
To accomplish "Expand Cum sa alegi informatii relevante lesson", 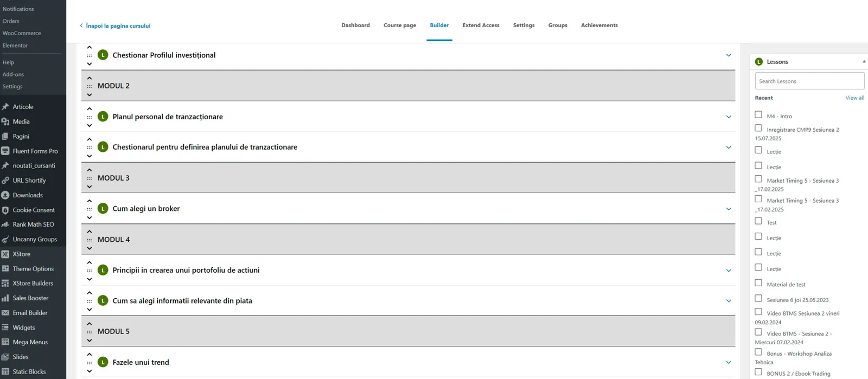I will pos(729,301).
